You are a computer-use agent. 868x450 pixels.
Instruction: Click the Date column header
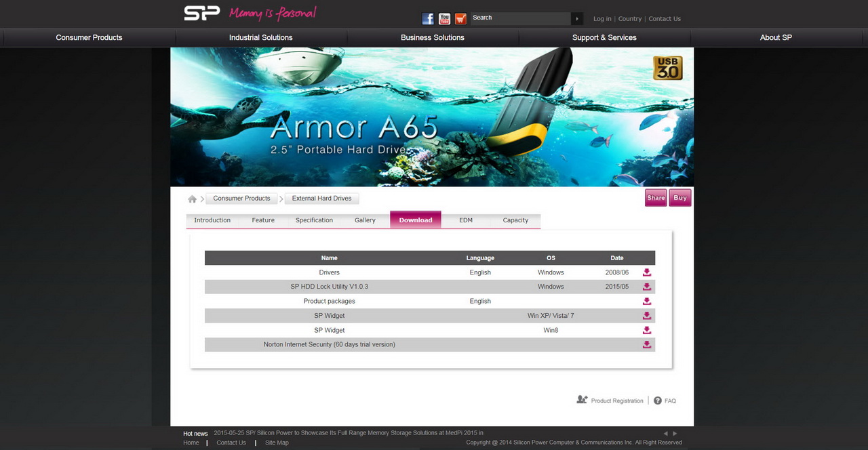coord(617,258)
